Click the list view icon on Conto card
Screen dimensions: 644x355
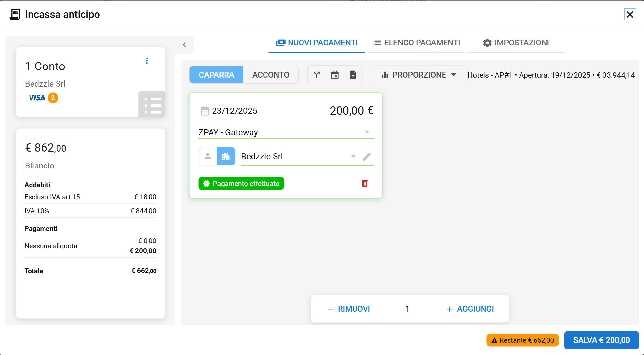click(152, 105)
